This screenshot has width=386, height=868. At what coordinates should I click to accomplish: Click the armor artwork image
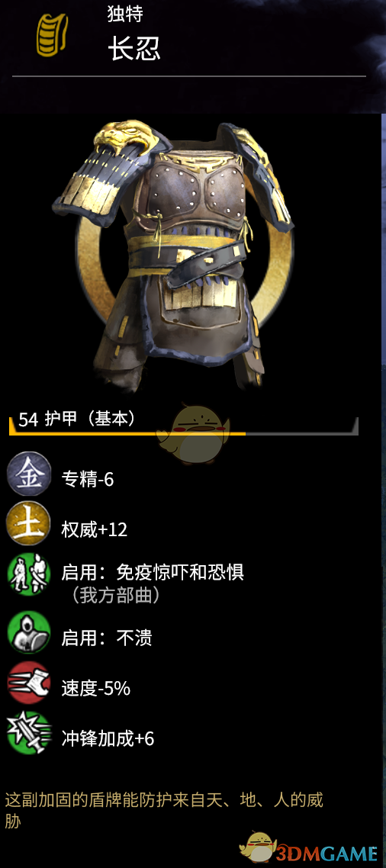tap(173, 254)
